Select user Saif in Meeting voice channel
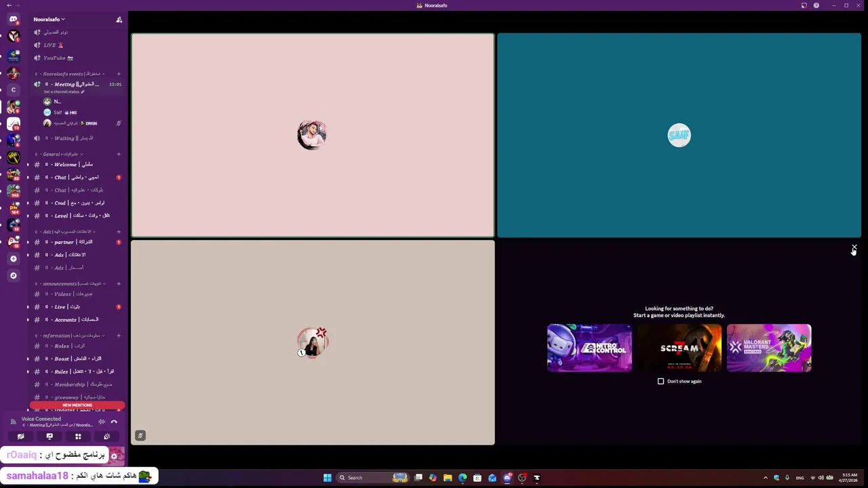 [x=81, y=113]
